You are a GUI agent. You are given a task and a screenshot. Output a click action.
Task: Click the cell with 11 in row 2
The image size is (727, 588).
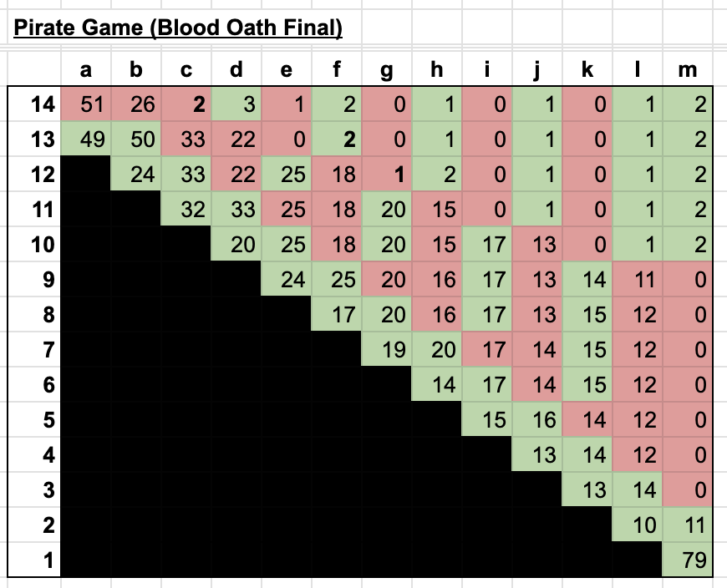[x=687, y=525]
